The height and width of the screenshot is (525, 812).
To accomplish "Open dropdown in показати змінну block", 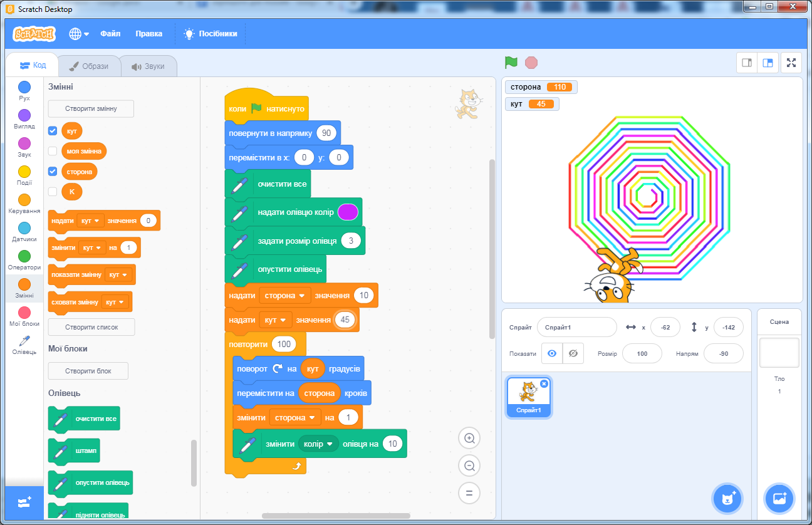I will point(118,274).
